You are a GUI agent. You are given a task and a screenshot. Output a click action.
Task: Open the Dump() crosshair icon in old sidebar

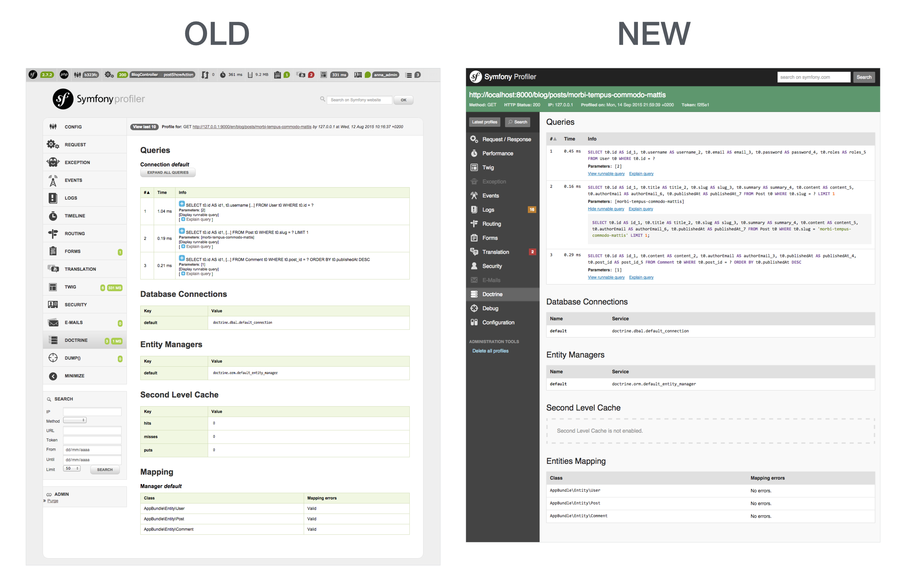[x=53, y=358]
